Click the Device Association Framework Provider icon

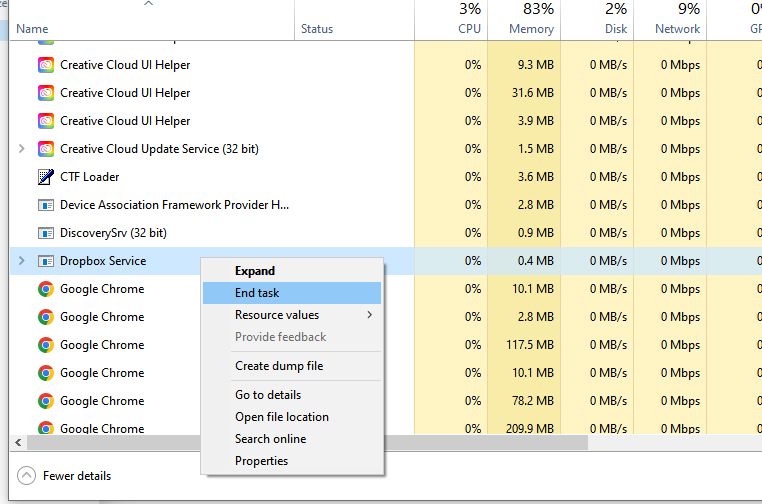(45, 205)
